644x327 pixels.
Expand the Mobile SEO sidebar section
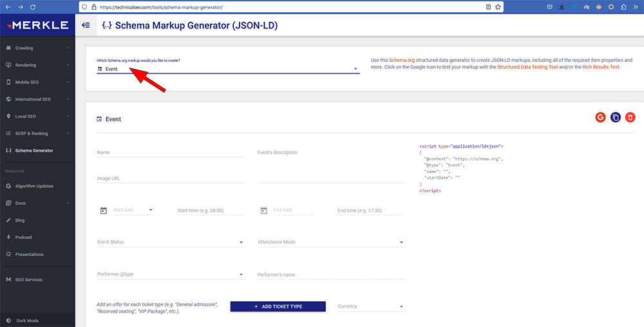37,82
